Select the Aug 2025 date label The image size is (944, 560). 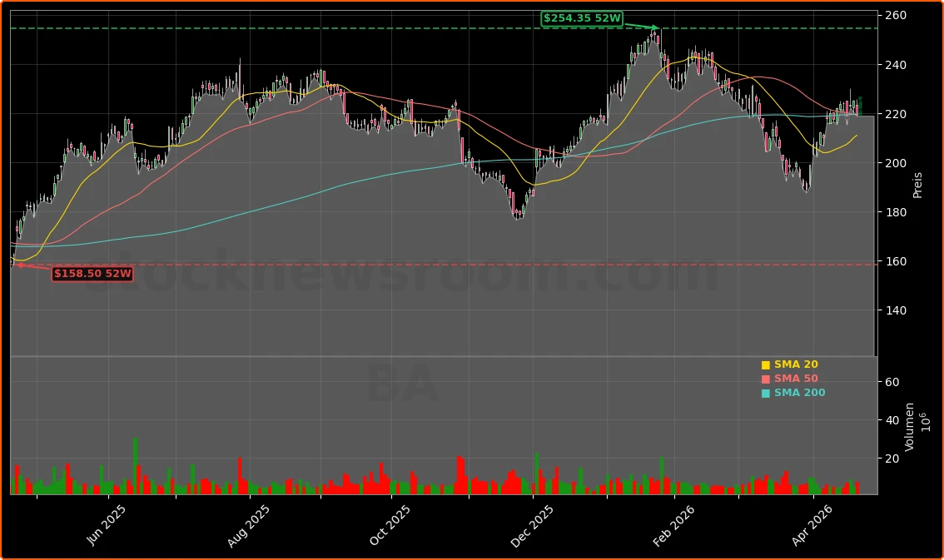(247, 526)
